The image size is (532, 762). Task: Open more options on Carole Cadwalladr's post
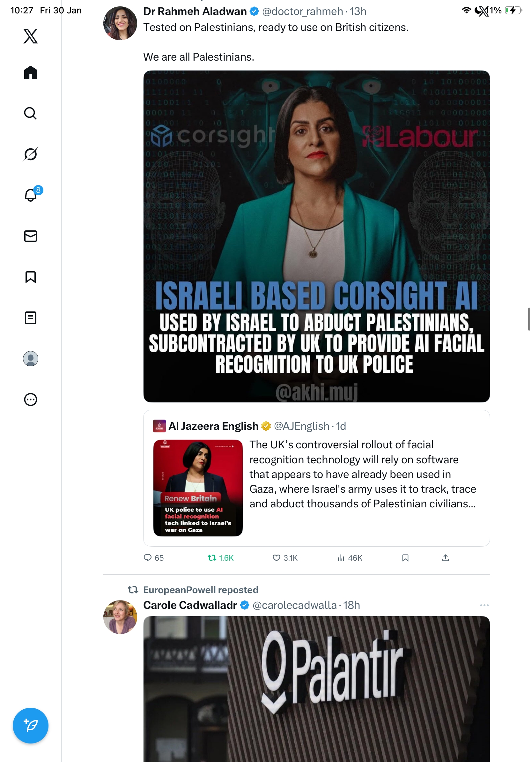coord(484,605)
